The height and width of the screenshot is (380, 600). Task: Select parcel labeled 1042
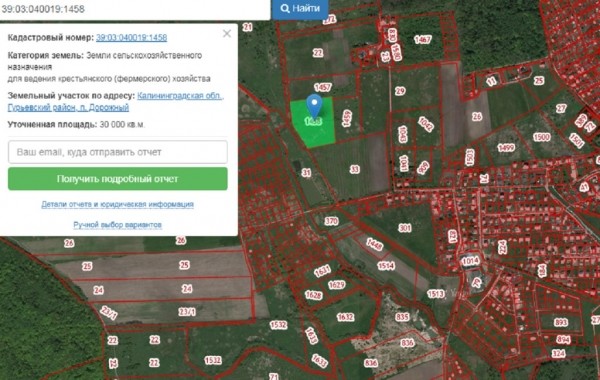click(426, 124)
